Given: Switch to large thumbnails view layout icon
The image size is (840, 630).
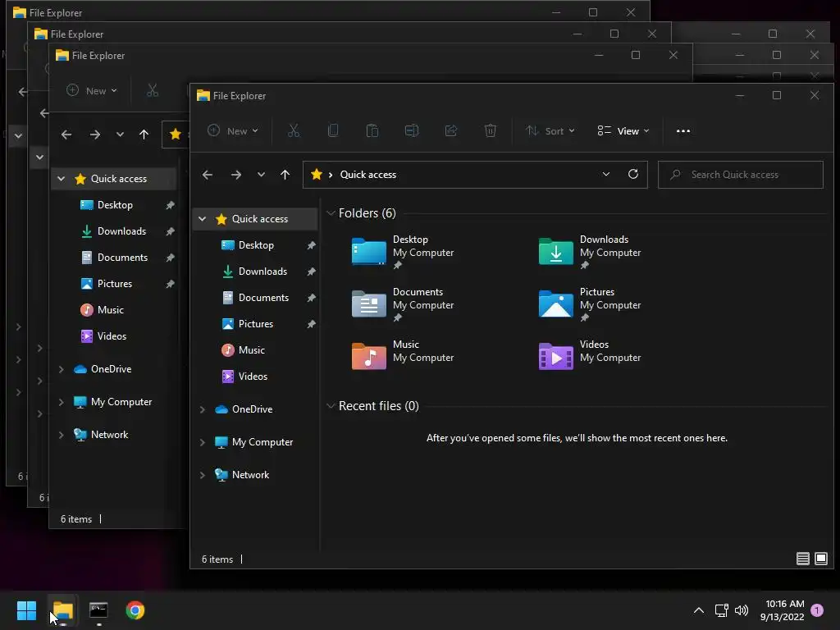Looking at the screenshot, I should 820,559.
